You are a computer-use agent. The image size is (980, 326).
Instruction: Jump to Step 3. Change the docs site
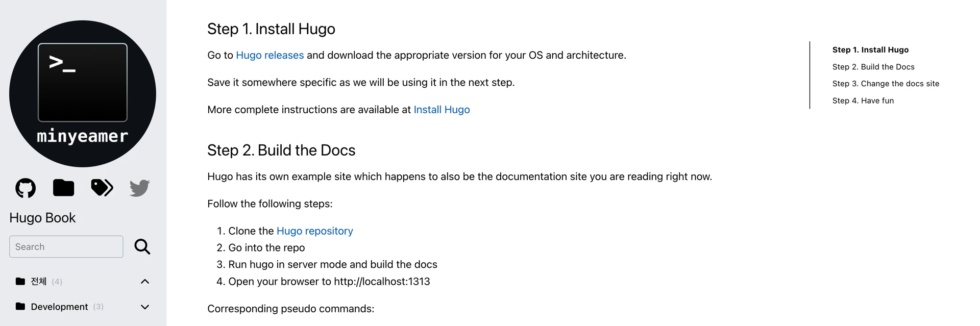[x=886, y=84]
